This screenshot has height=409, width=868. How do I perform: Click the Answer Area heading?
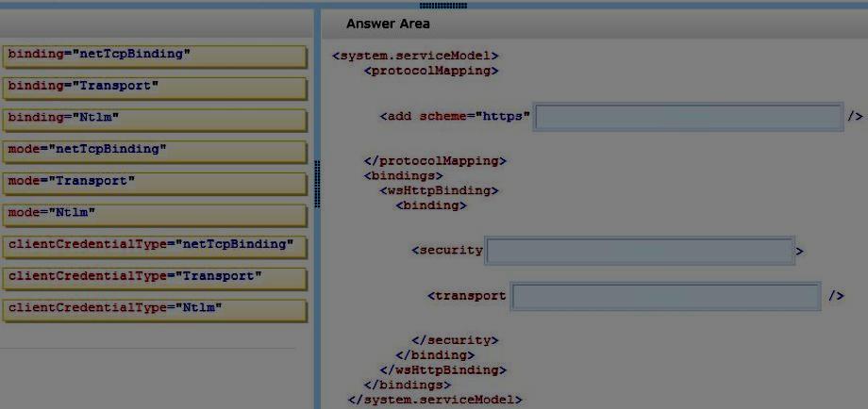click(x=388, y=24)
